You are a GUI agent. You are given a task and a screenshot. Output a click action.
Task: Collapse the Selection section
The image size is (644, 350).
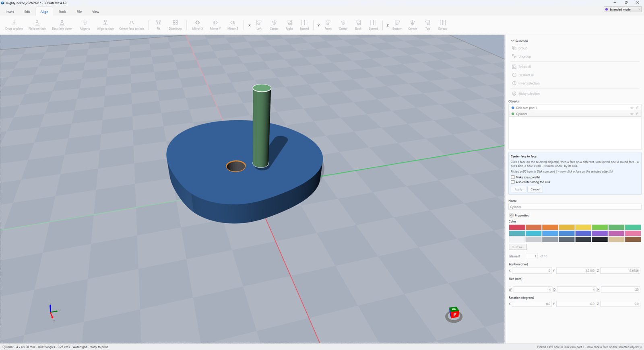[512, 41]
